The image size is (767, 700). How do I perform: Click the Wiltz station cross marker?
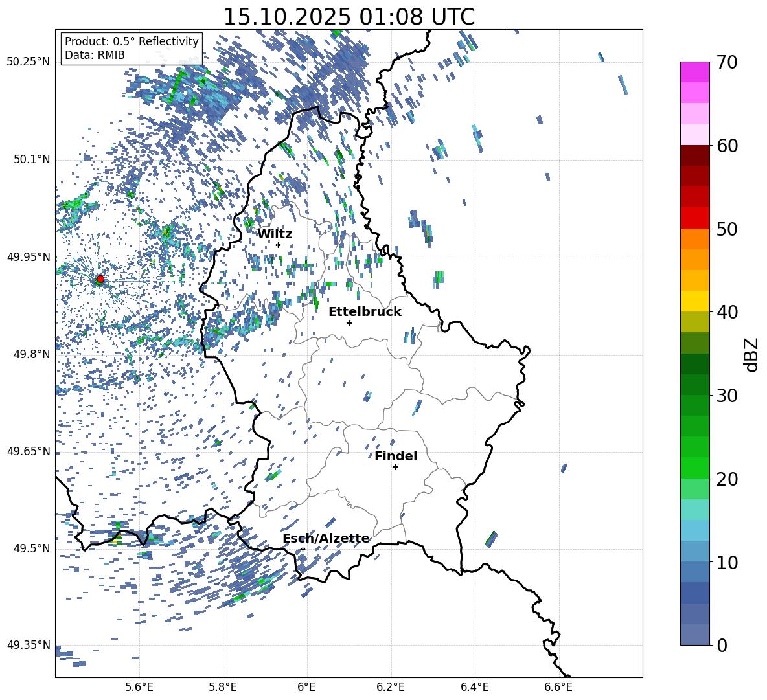click(x=279, y=245)
